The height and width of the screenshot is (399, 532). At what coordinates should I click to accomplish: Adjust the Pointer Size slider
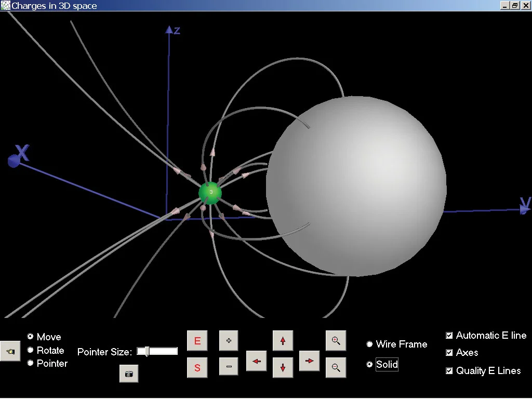(147, 351)
